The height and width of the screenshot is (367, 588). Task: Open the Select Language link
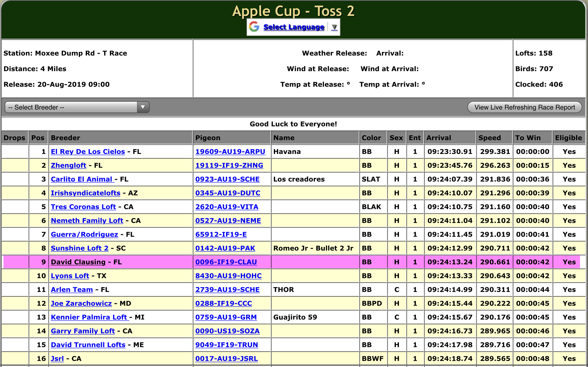[294, 27]
